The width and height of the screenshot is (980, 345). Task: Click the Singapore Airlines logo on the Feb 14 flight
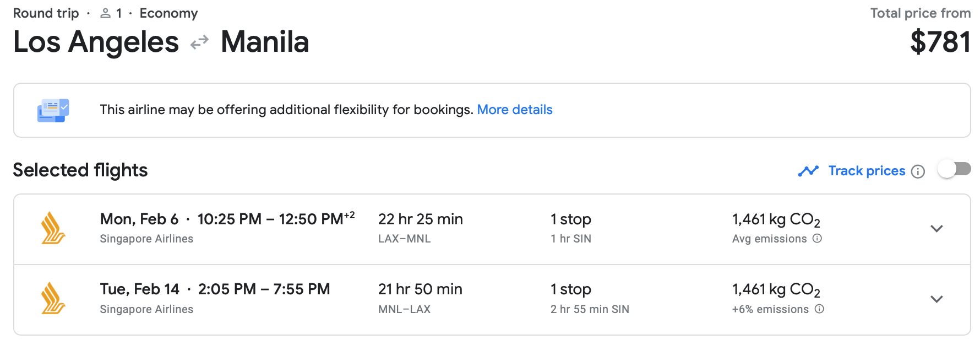coord(53,298)
